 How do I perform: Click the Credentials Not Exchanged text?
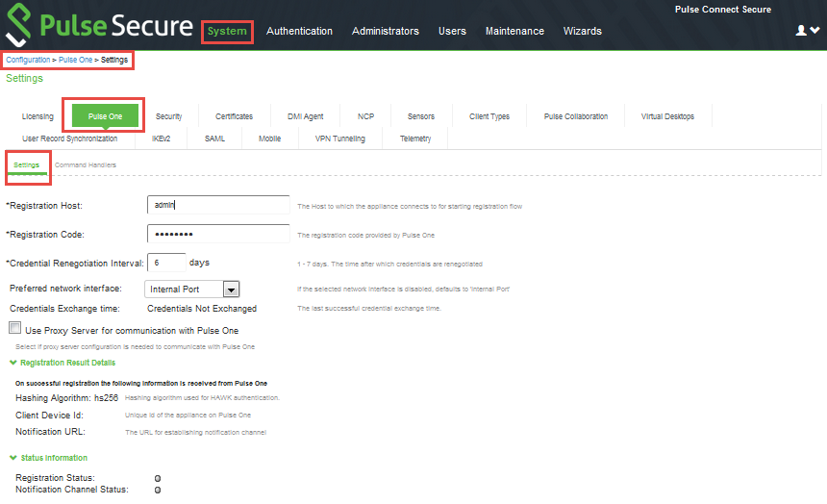pyautogui.click(x=202, y=308)
